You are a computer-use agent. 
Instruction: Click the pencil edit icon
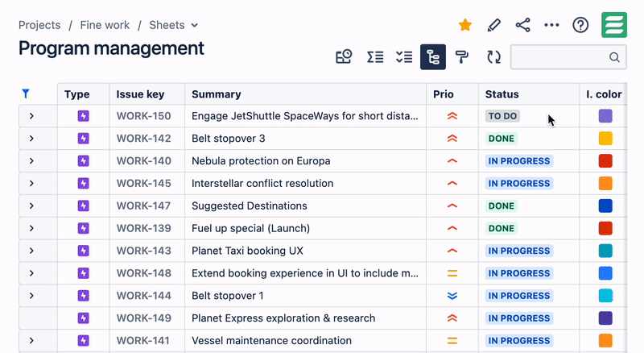coord(494,25)
